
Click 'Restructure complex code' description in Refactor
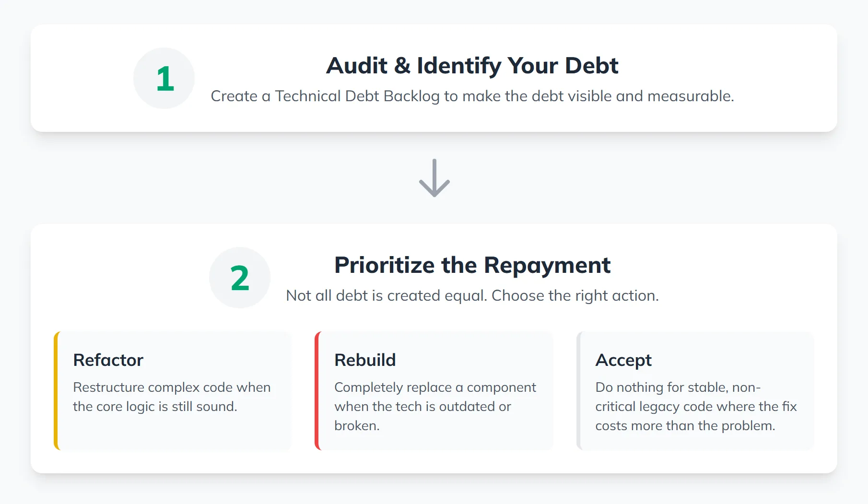tap(172, 387)
